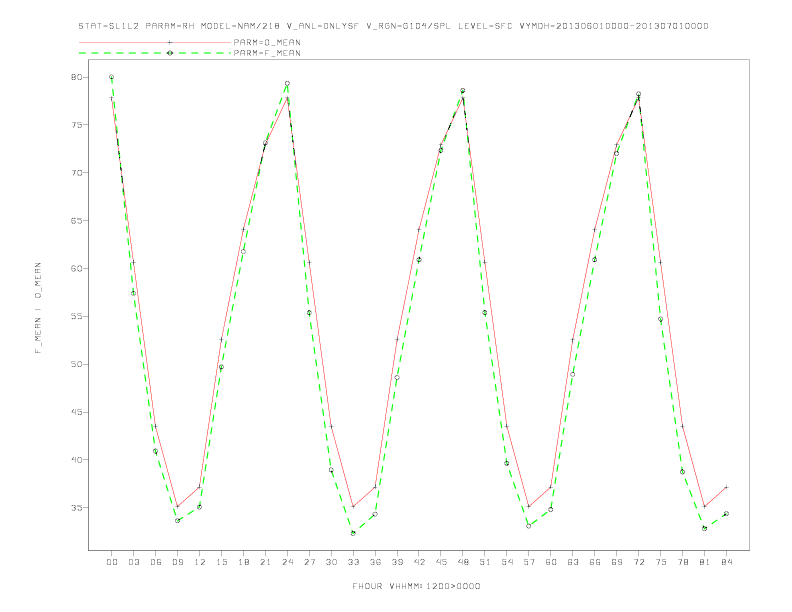This screenshot has width=792, height=612.
Task: Click the x-axis forecast hour label 12
Action: pos(200,562)
